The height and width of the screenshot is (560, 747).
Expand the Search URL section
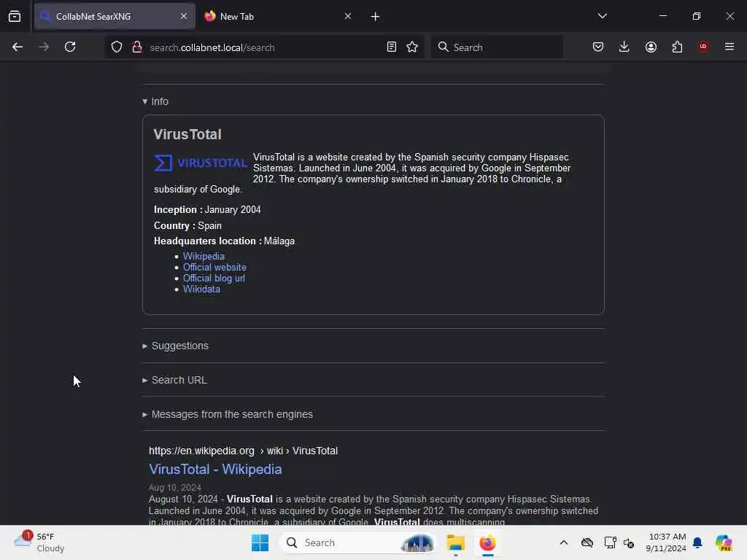174,380
